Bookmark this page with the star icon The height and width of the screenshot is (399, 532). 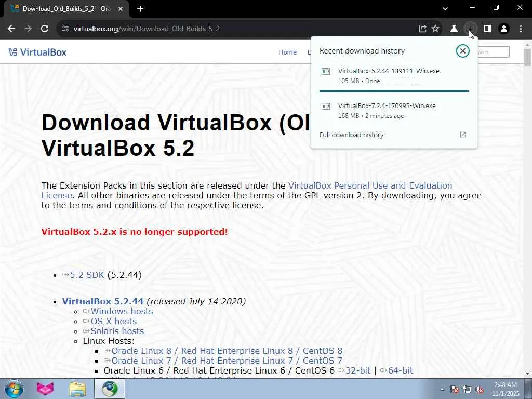coord(435,29)
